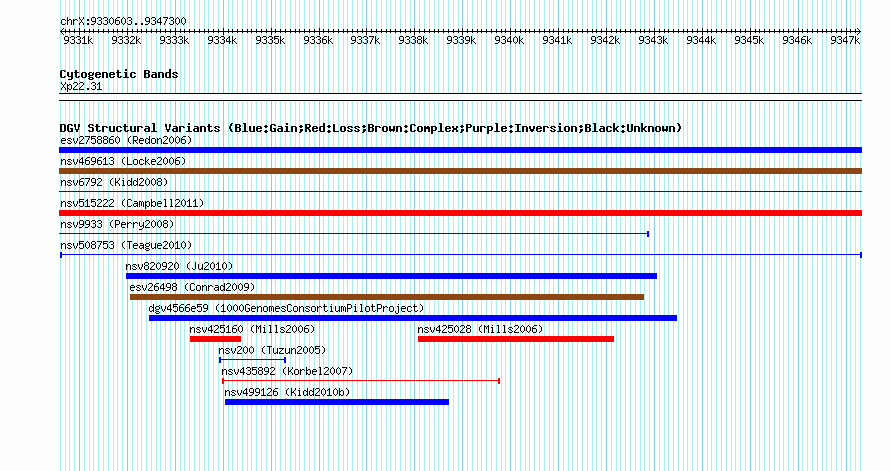Image resolution: width=890 pixels, height=471 pixels.
Task: Click the 9341k ruler position
Action: click(x=557, y=40)
